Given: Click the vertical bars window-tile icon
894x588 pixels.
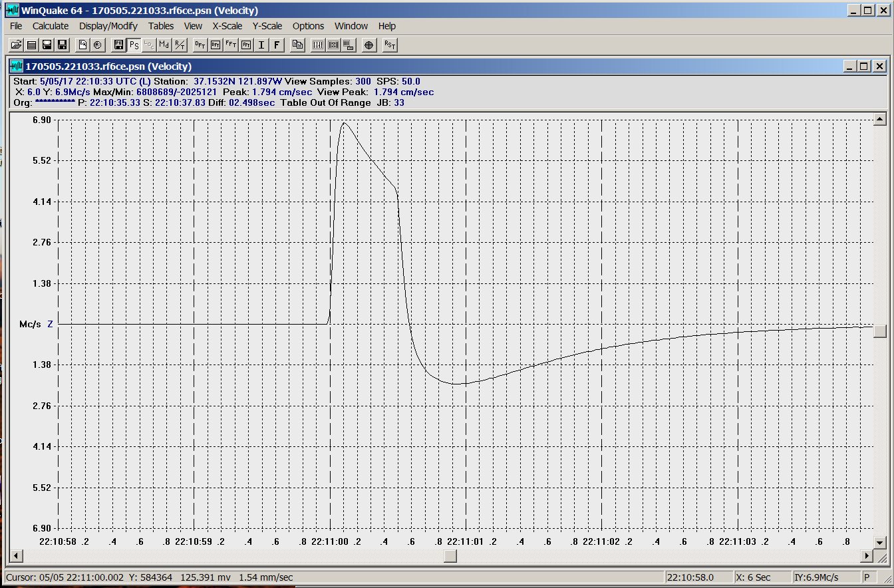Looking at the screenshot, I should tap(318, 45).
